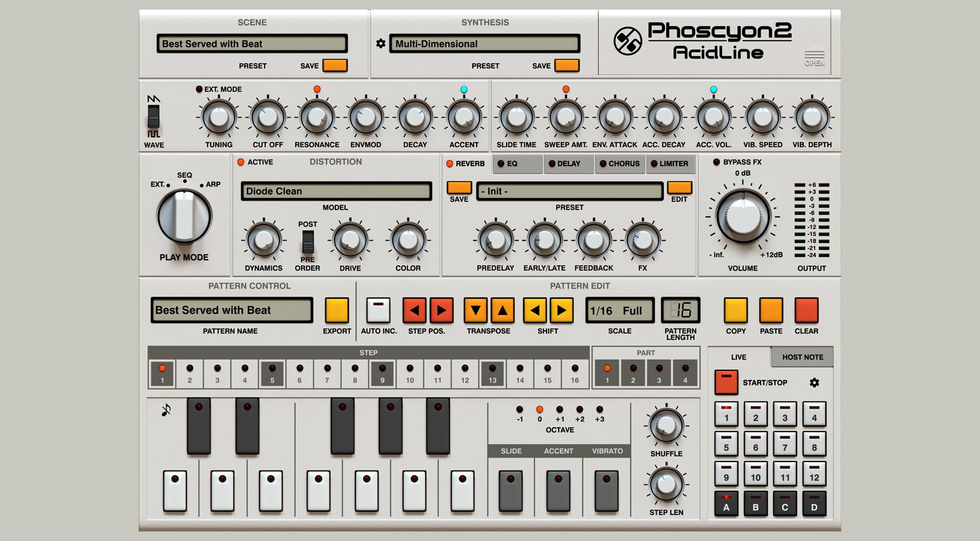This screenshot has height=541, width=980.
Task: Shift pattern right with yellow arrow
Action: pos(562,311)
